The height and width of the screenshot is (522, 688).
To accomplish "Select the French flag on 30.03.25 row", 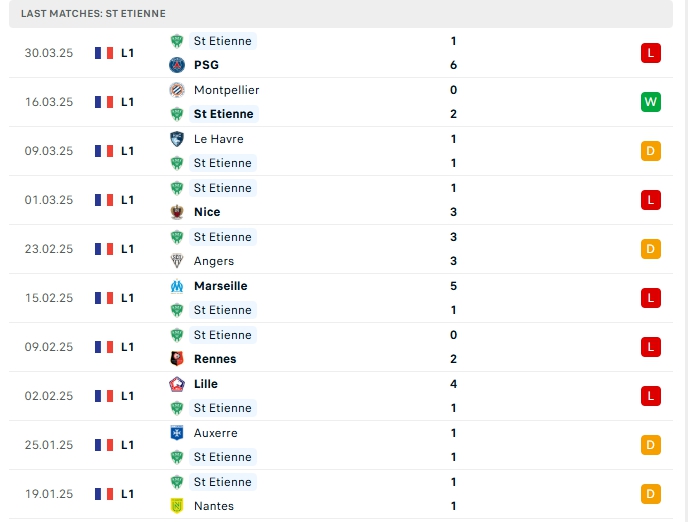I will [104, 53].
